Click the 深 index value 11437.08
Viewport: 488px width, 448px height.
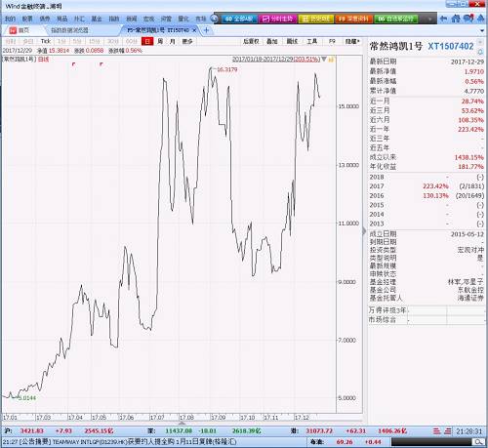tap(179, 431)
